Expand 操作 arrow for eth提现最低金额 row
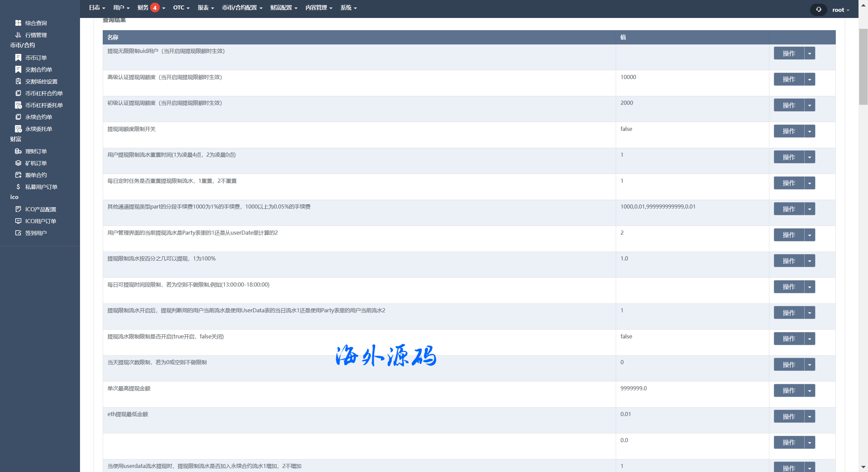 810,416
